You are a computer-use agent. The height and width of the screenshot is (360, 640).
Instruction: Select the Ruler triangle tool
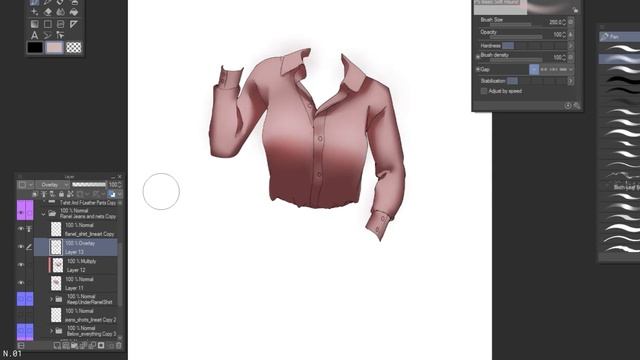tap(74, 24)
